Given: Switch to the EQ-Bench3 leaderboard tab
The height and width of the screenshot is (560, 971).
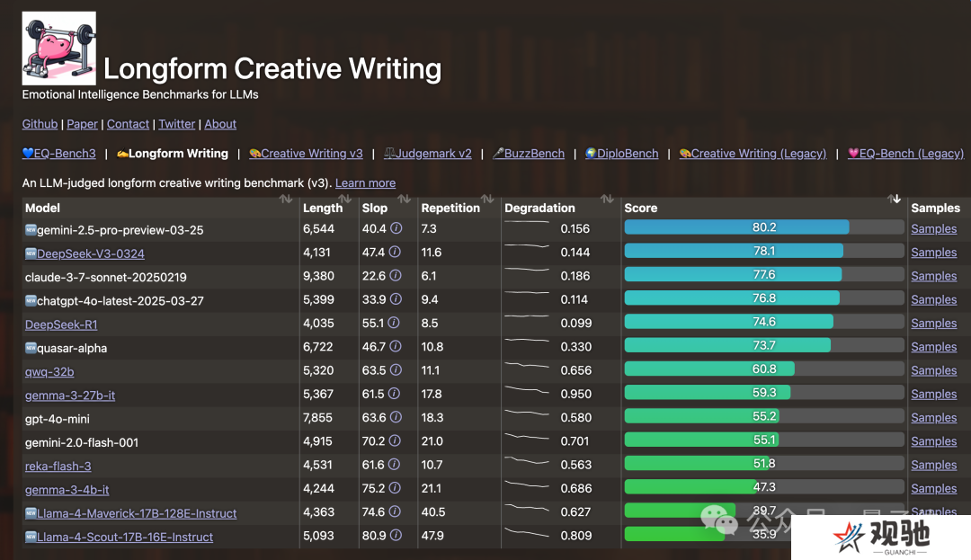Looking at the screenshot, I should (x=58, y=154).
